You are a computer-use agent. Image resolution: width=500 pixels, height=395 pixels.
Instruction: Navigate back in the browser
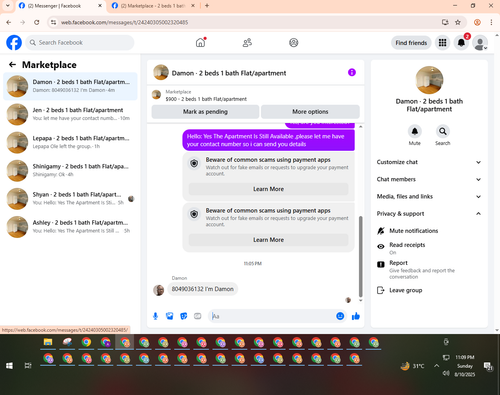[9, 22]
